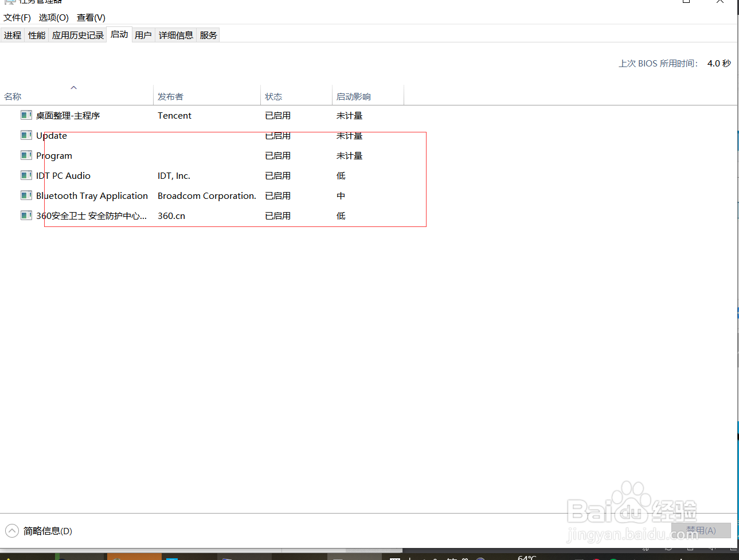Switch to the 详细信息 tab
Screen dimensions: 739x560
click(176, 35)
